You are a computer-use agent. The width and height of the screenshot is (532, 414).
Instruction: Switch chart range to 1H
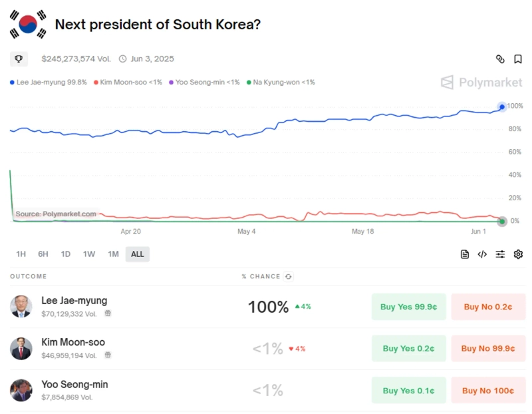coord(21,254)
